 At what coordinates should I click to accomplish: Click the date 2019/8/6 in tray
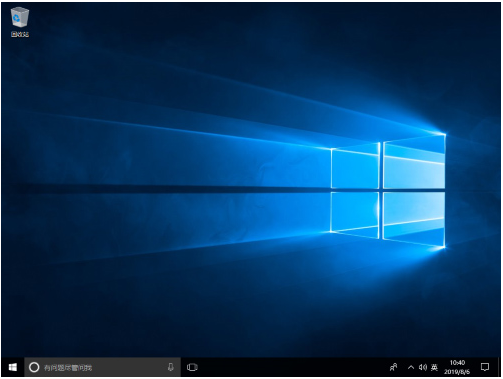coord(457,371)
